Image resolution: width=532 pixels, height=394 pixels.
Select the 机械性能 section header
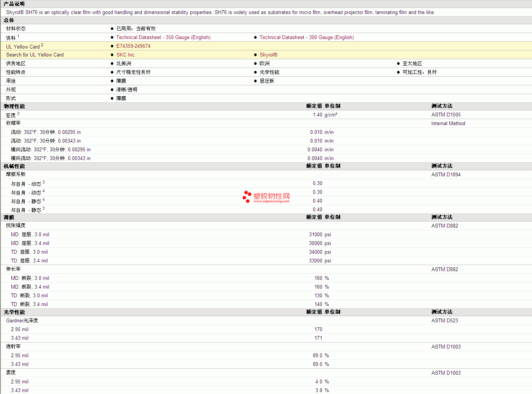pyautogui.click(x=14, y=166)
